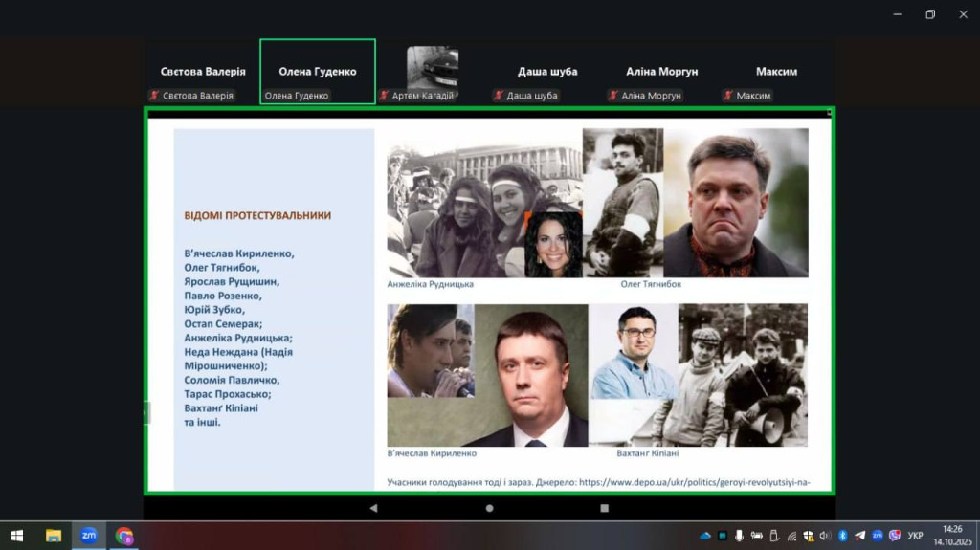Open Bluetooth settings from system tray
This screenshot has width=980, height=550.
coord(843,536)
